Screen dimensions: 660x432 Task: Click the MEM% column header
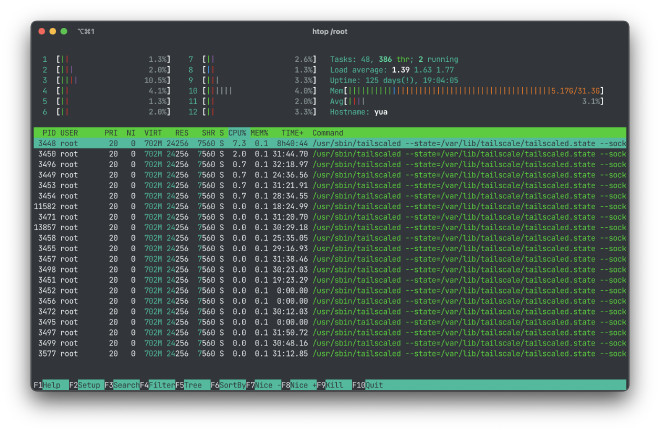click(260, 133)
